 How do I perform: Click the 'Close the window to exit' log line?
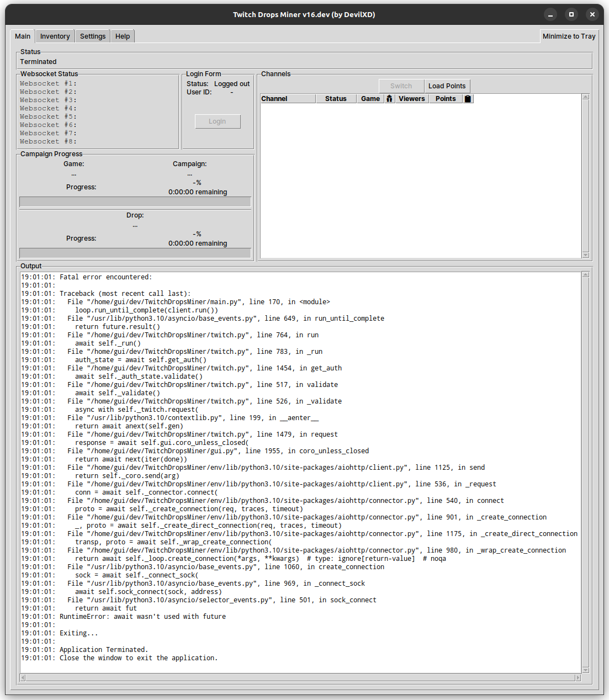pos(139,658)
